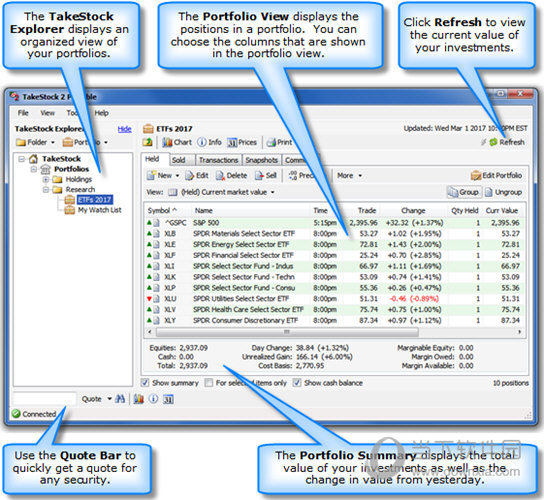Open the More dropdown menu

(350, 176)
